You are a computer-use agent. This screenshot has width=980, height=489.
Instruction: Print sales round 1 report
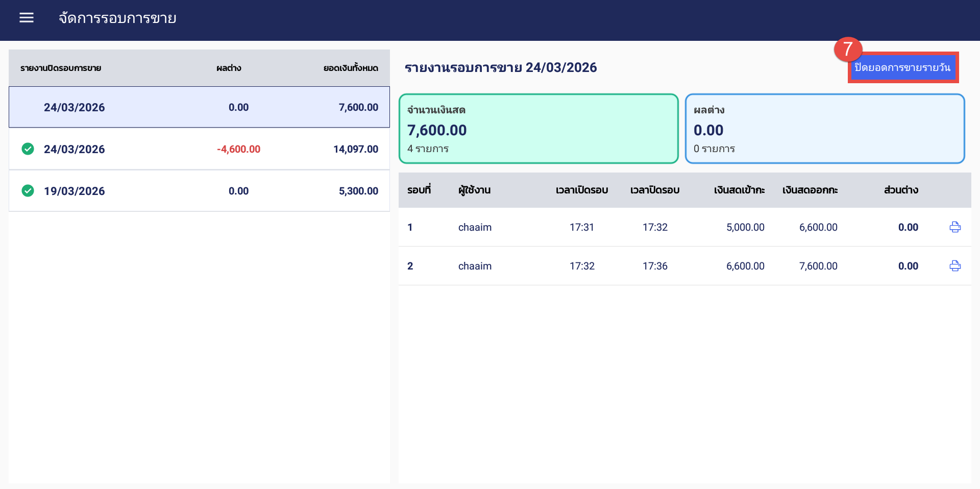954,227
